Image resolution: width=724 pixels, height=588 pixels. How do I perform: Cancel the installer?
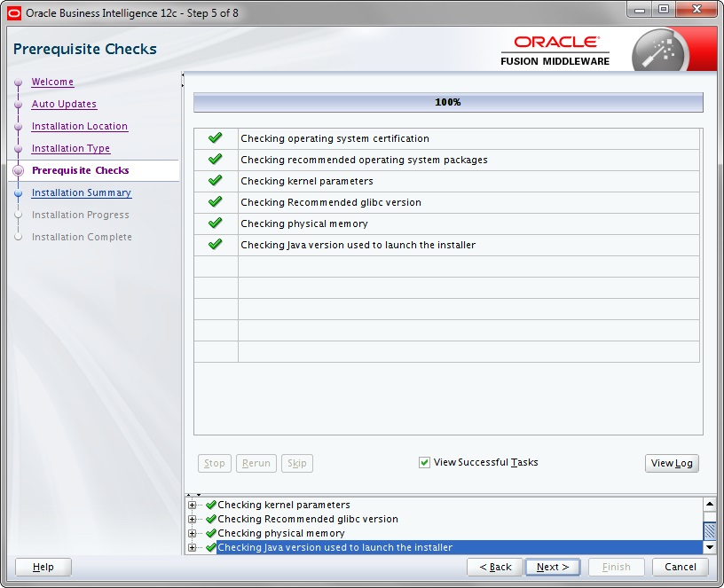pyautogui.click(x=681, y=567)
